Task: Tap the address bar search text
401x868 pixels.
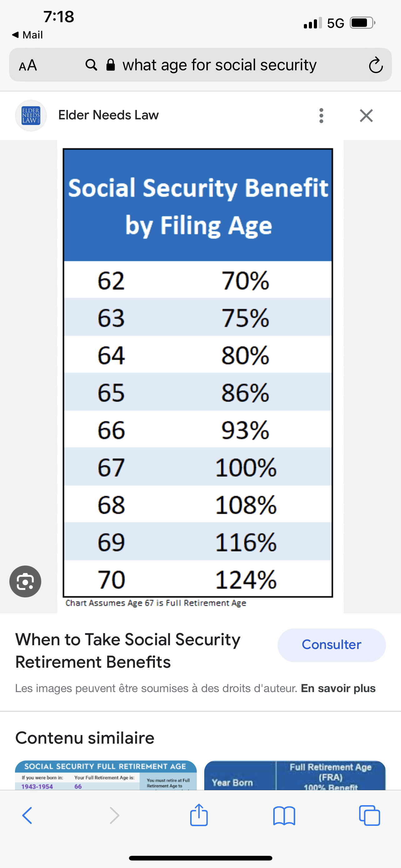Action: tap(219, 65)
